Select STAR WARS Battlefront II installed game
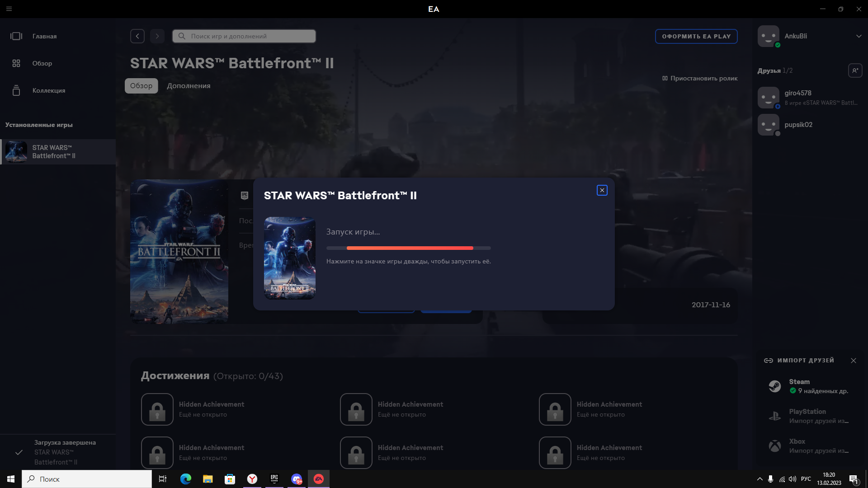Viewport: 868px width, 488px height. pyautogui.click(x=58, y=152)
